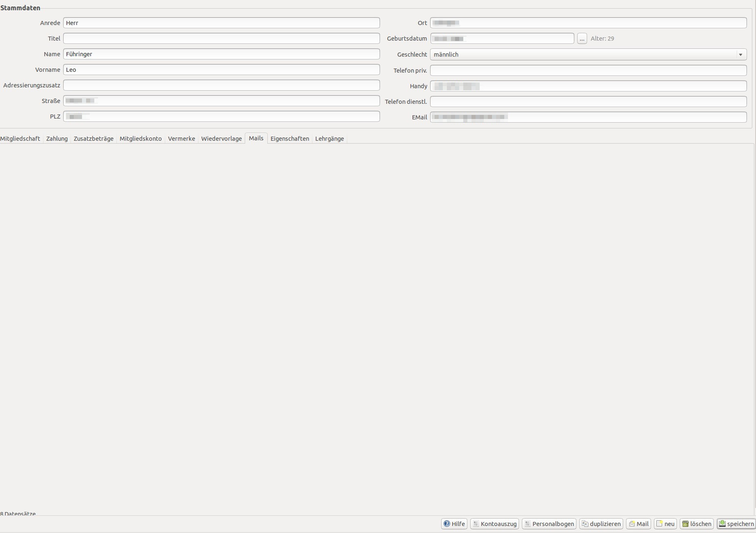
Task: Generate the Personalbogen document
Action: [549, 524]
